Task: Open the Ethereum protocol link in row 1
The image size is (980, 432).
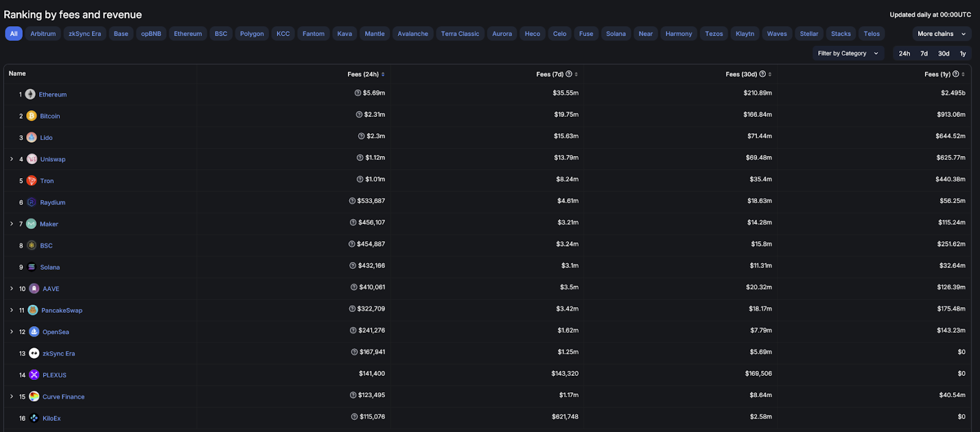Action: [53, 95]
